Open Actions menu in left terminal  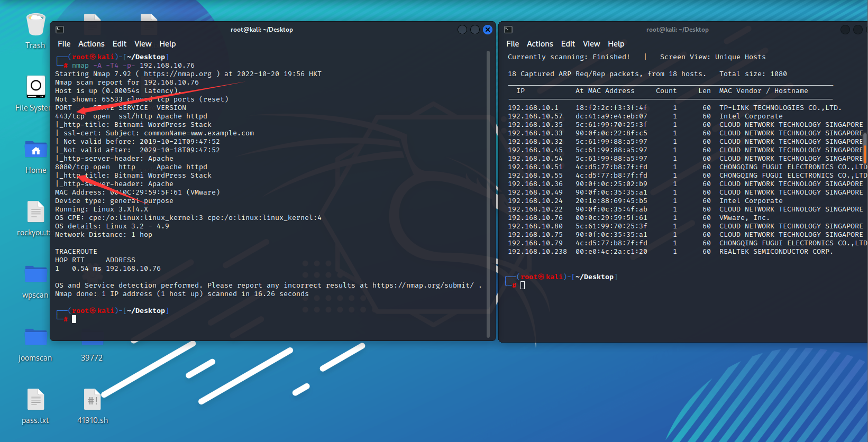click(x=92, y=44)
